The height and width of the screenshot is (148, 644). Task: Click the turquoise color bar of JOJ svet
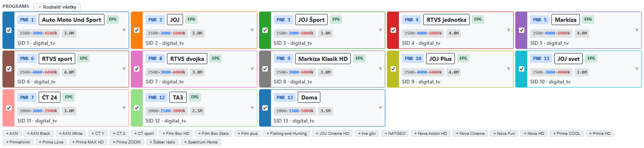click(521, 69)
